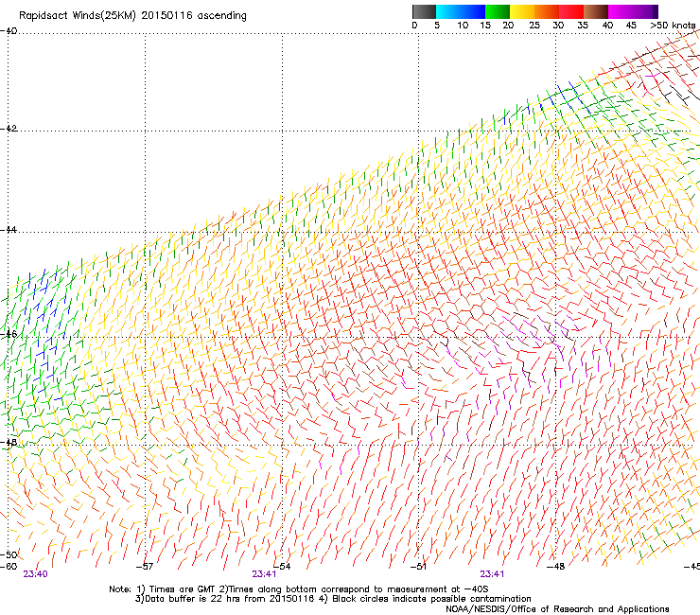Click the magenta-purple 40-50 knots legend swatch
This screenshot has height=615, width=700.
tap(633, 11)
